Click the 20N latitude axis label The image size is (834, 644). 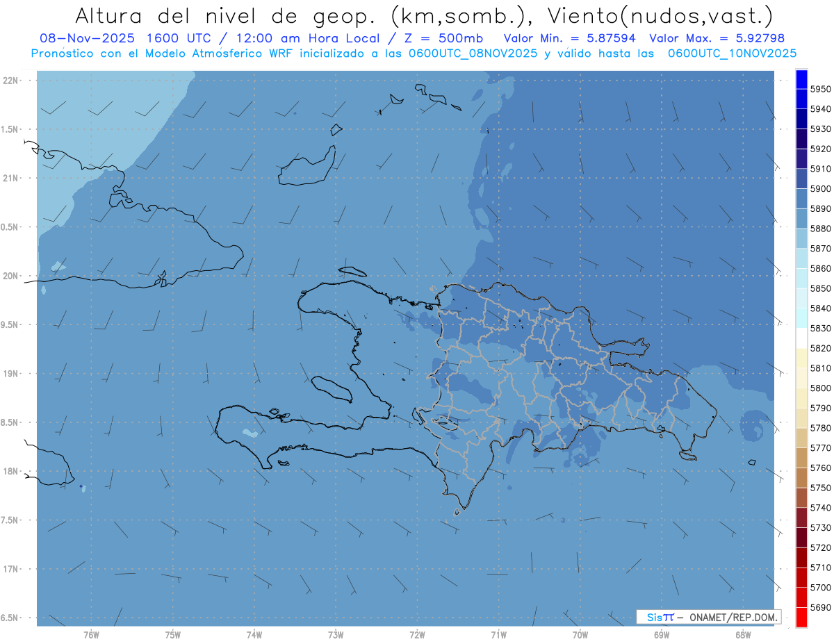[x=12, y=276]
